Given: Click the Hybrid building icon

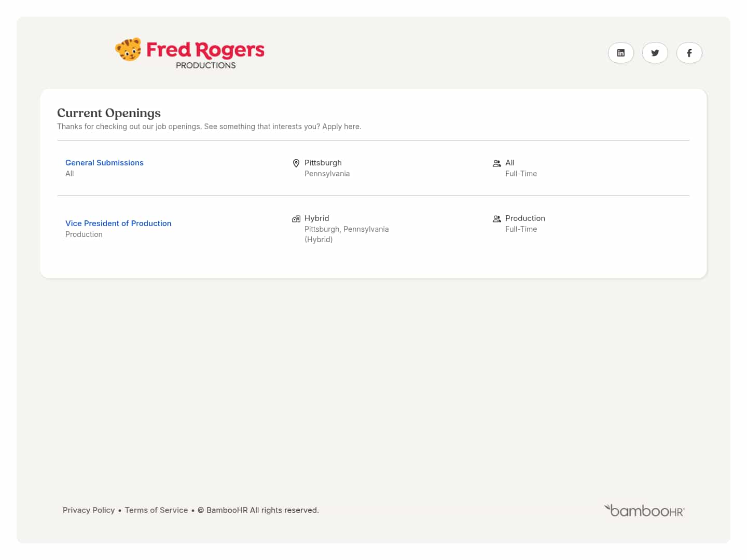Looking at the screenshot, I should point(296,219).
